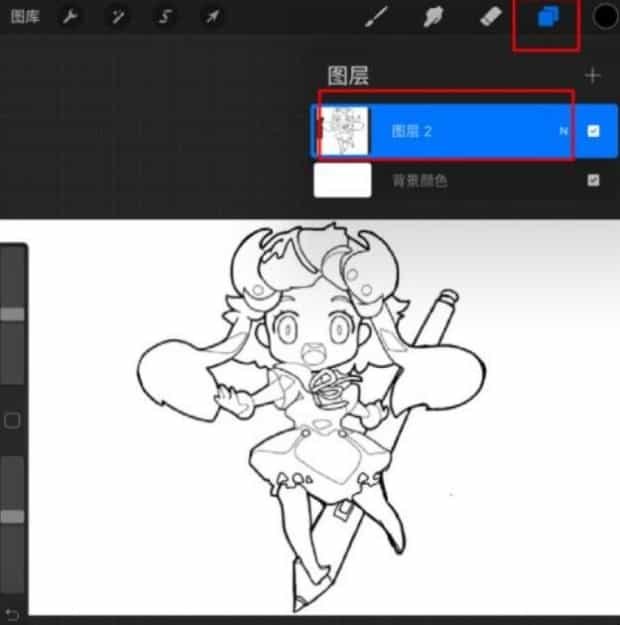The width and height of the screenshot is (620, 625).
Task: Activate the Selection S-shaped tool
Action: point(165,17)
